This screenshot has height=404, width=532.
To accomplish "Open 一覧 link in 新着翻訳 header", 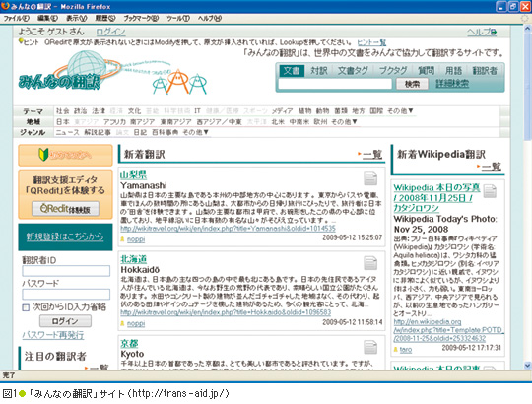I will [x=372, y=155].
